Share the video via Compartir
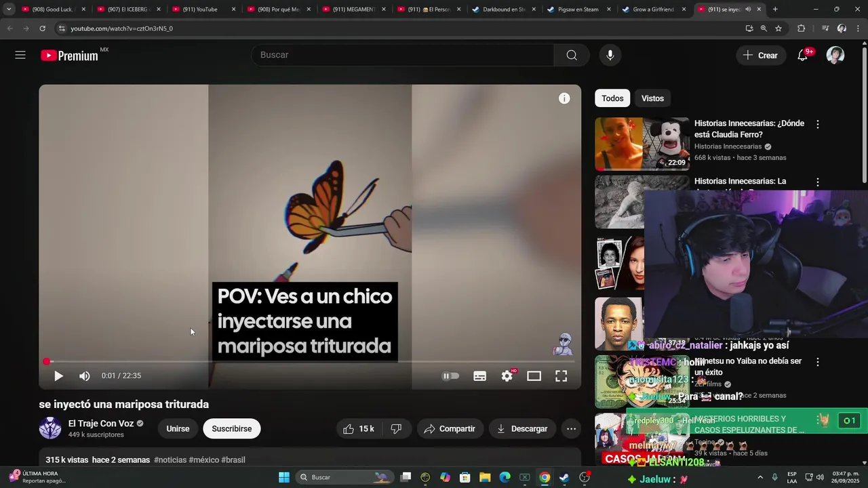Screen dimensions: 868x488 (450, 428)
